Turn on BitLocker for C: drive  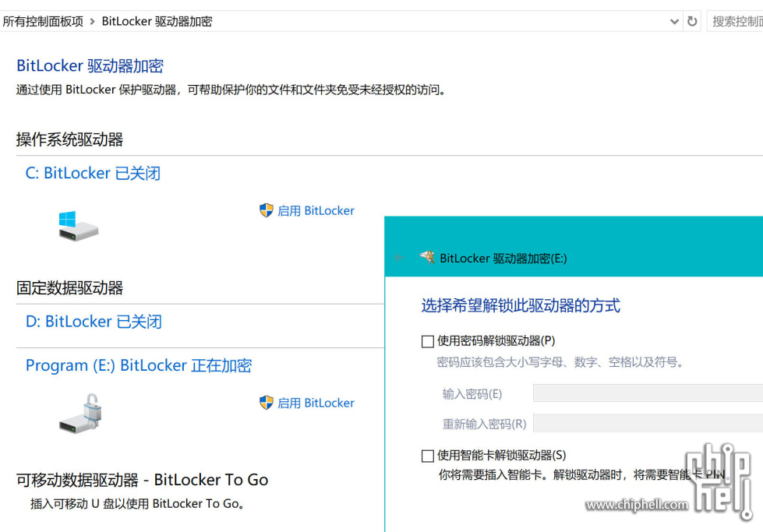tap(316, 210)
